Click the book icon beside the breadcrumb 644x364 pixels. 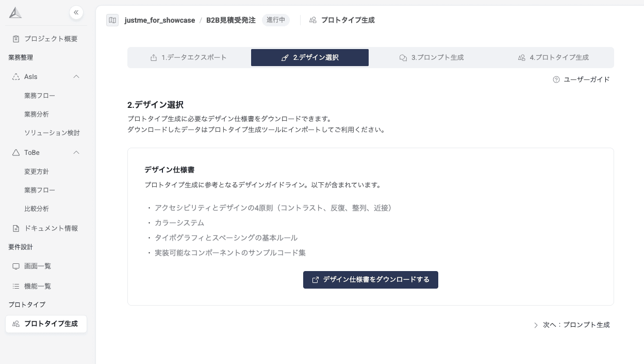[112, 20]
